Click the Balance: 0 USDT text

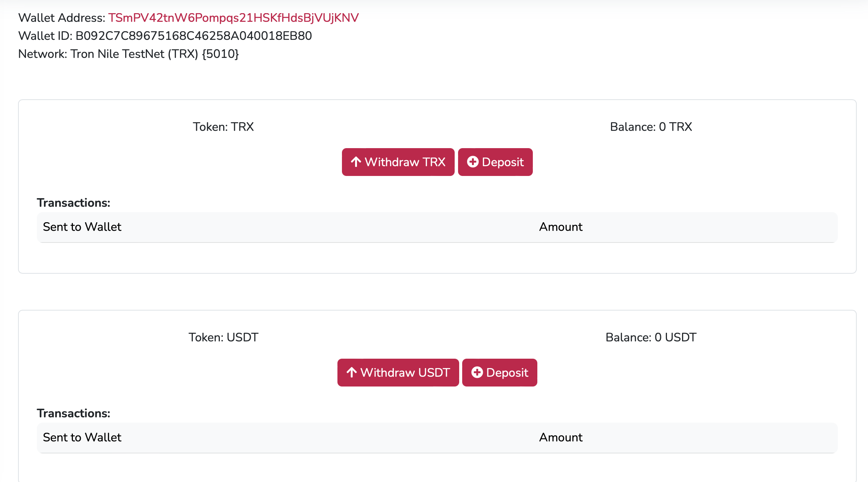click(651, 337)
